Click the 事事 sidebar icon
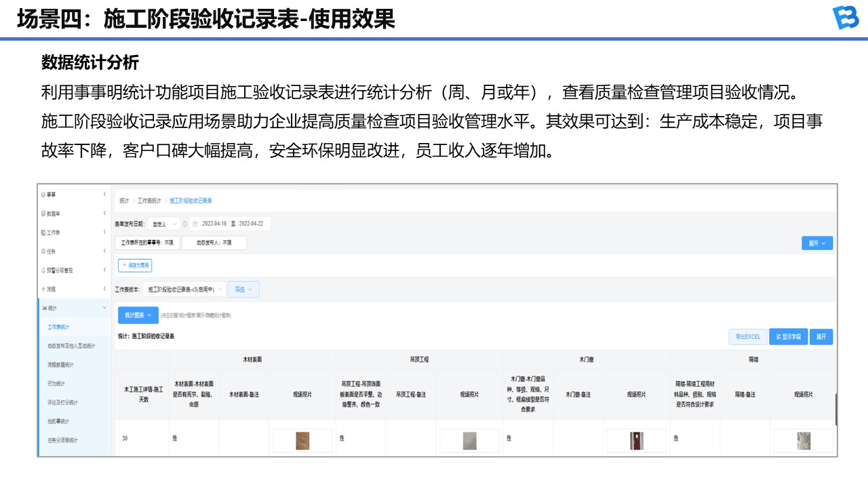Viewport: 868px width, 488px height. pyautogui.click(x=43, y=195)
